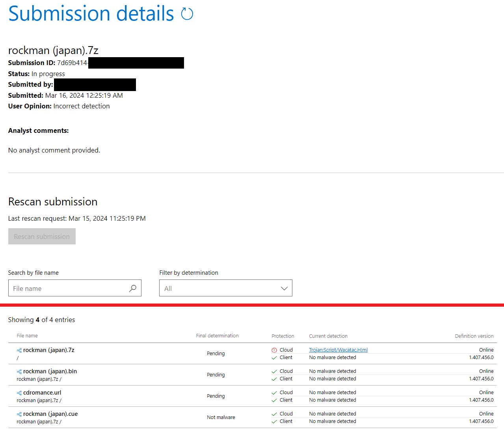Click the search magnifier icon in File name box

(133, 288)
